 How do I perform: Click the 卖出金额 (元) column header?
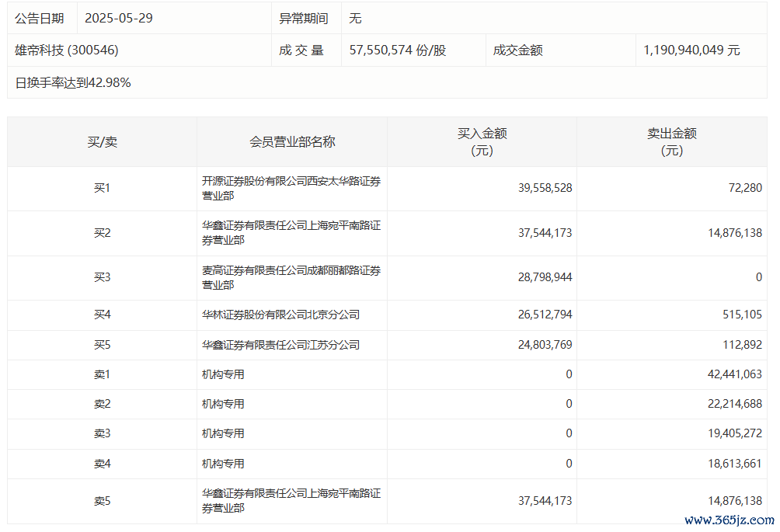[x=672, y=141]
